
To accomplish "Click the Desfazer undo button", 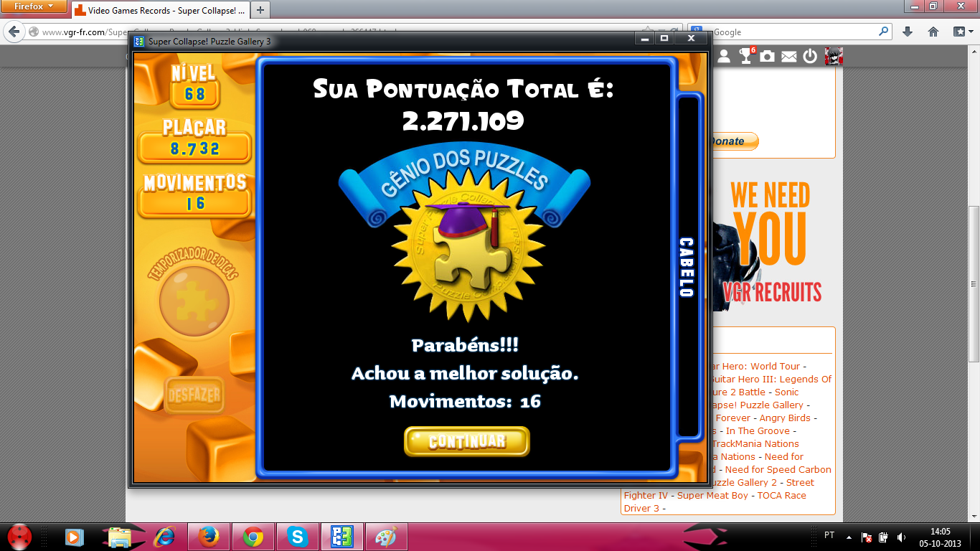I will 194,395.
